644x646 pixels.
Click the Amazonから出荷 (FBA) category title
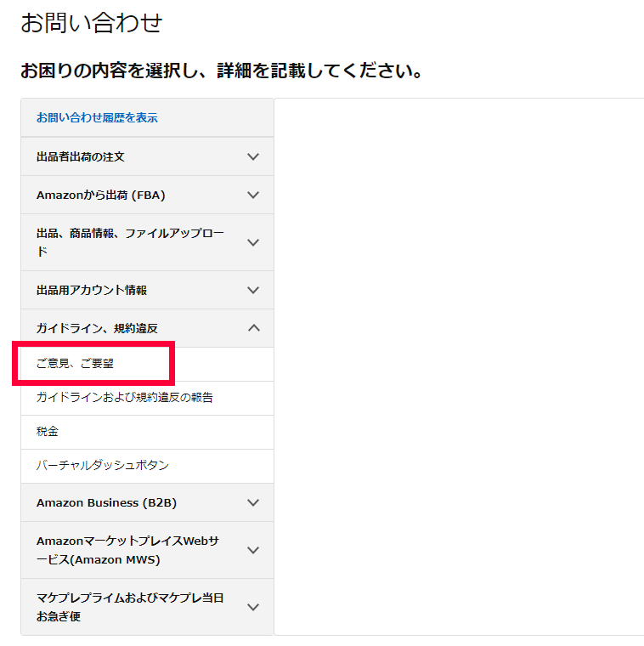pyautogui.click(x=100, y=195)
